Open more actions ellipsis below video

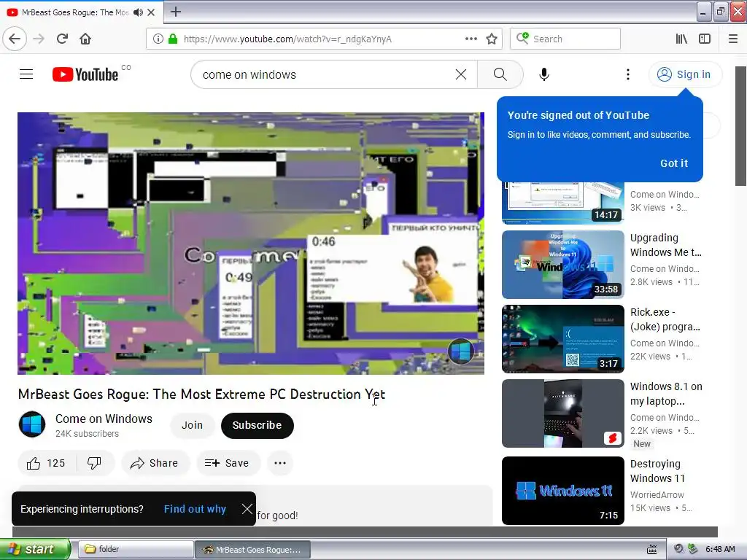280,463
